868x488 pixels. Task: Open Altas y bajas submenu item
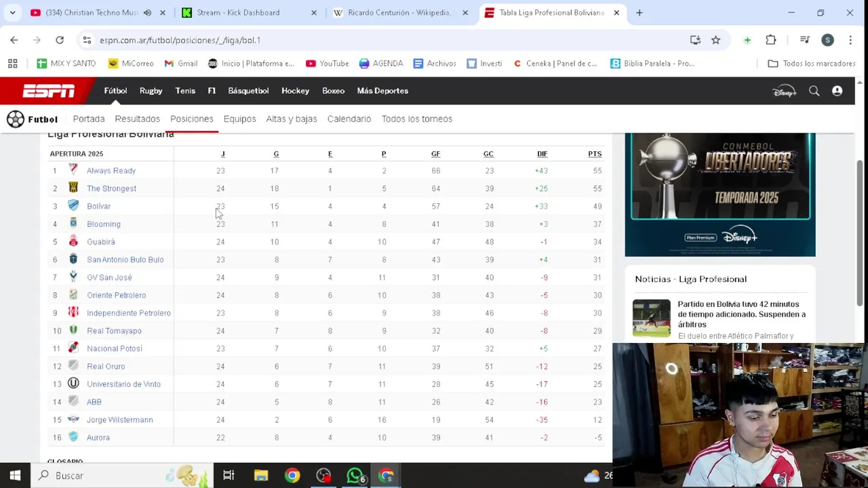292,119
